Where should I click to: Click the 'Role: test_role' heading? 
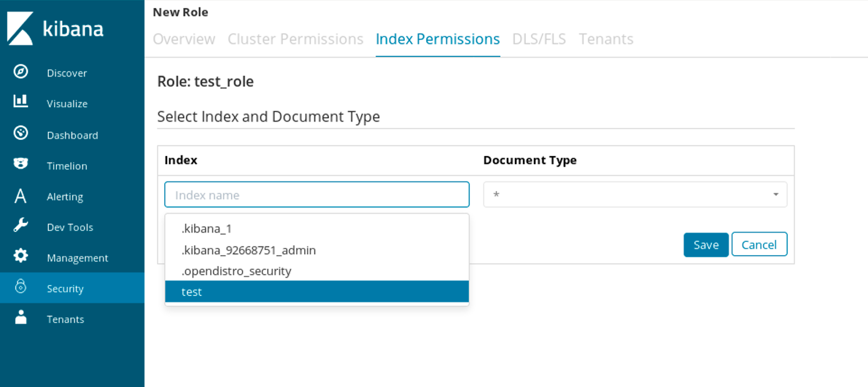(206, 81)
